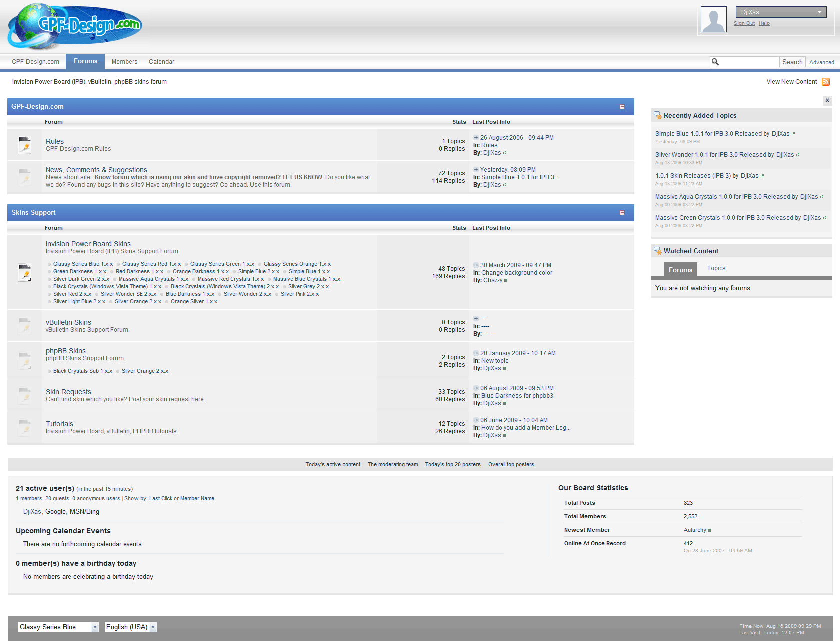
Task: Open the Calendar navigation tab
Action: (x=161, y=62)
